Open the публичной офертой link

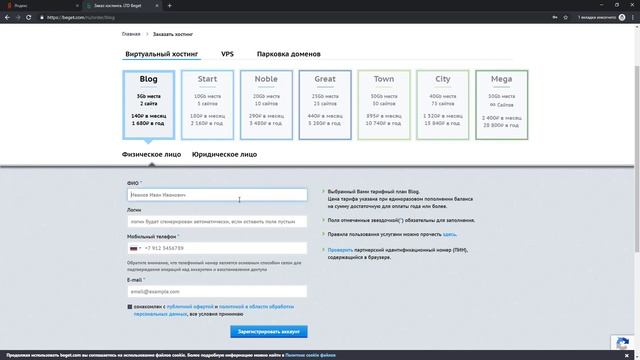point(190,307)
